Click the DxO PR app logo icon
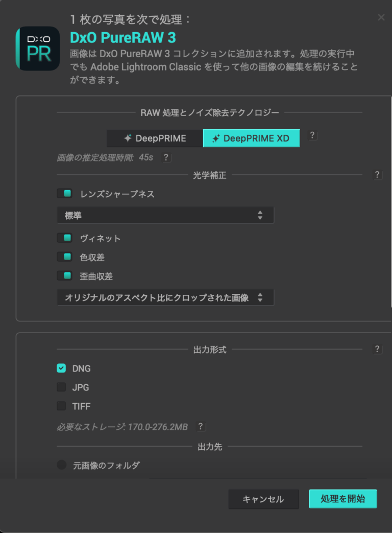392x533 pixels. 38,49
